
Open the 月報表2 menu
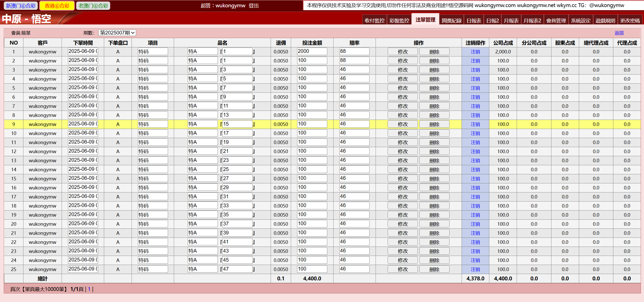532,20
